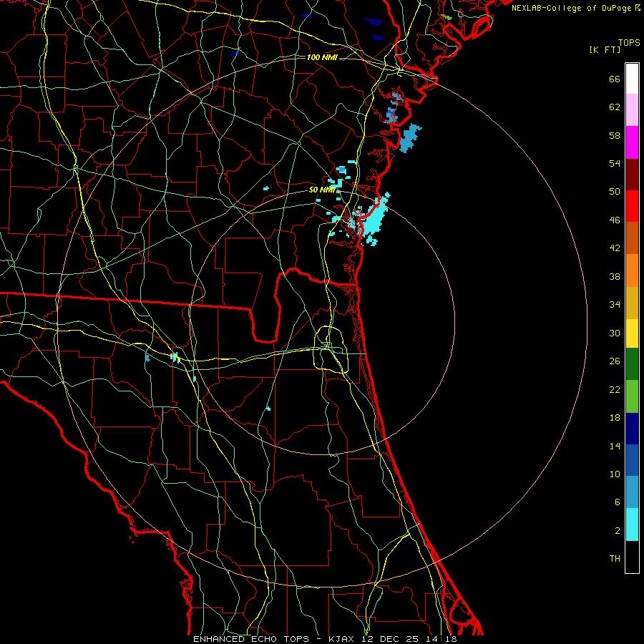Click the black TH threshold legend swatch
The height and width of the screenshot is (644, 644).
pyautogui.click(x=632, y=557)
